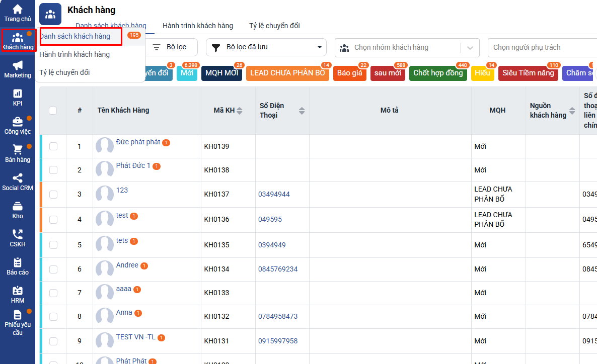Open phone number link 0845769234
The height and width of the screenshot is (364, 597).
[278, 269]
